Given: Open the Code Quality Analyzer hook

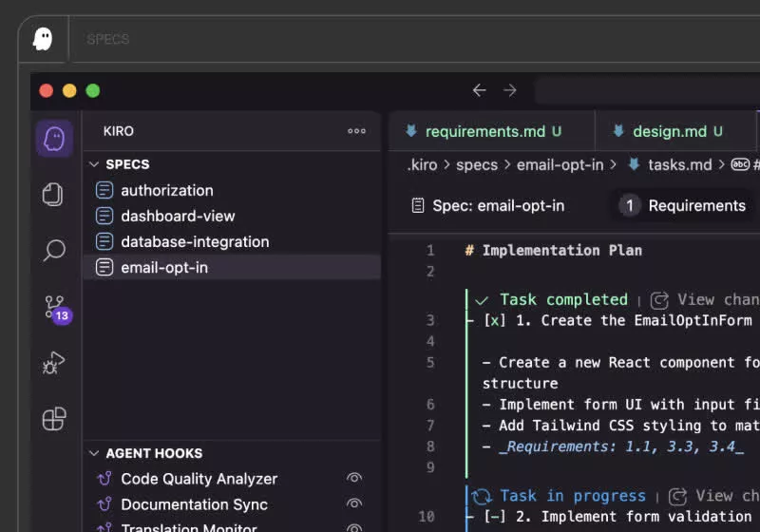Looking at the screenshot, I should [x=199, y=479].
